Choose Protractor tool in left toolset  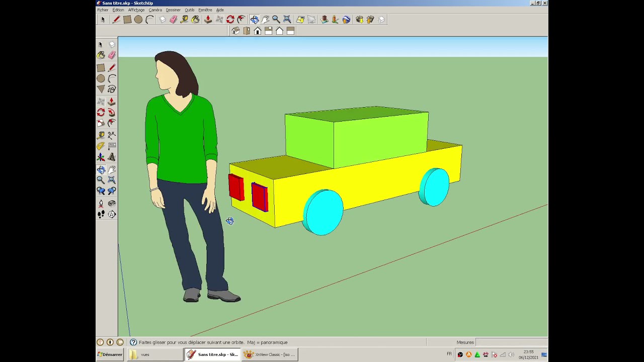pyautogui.click(x=101, y=146)
